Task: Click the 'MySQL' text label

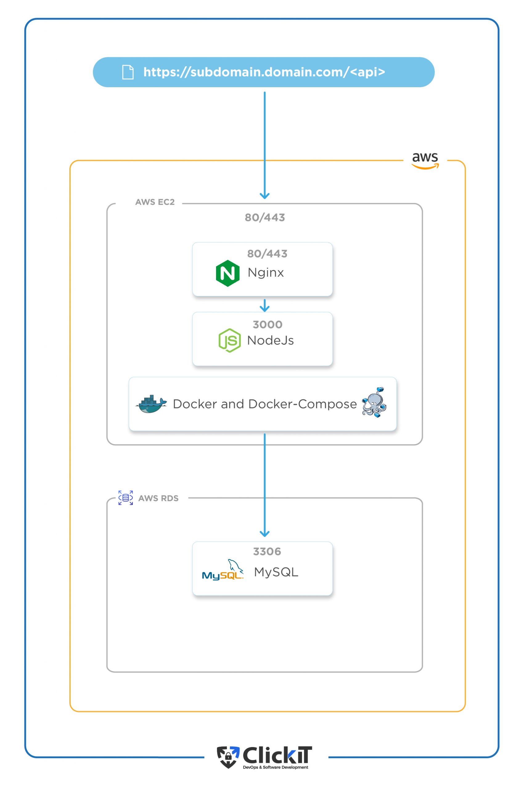Action: tap(276, 572)
